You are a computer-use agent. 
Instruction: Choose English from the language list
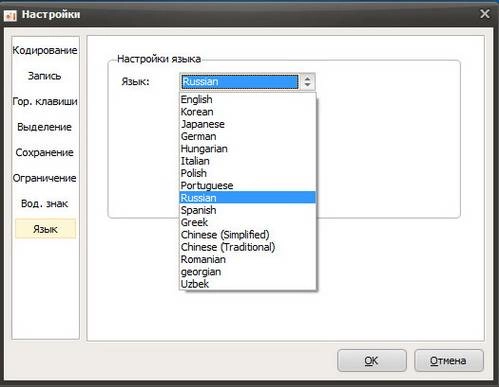coord(248,99)
